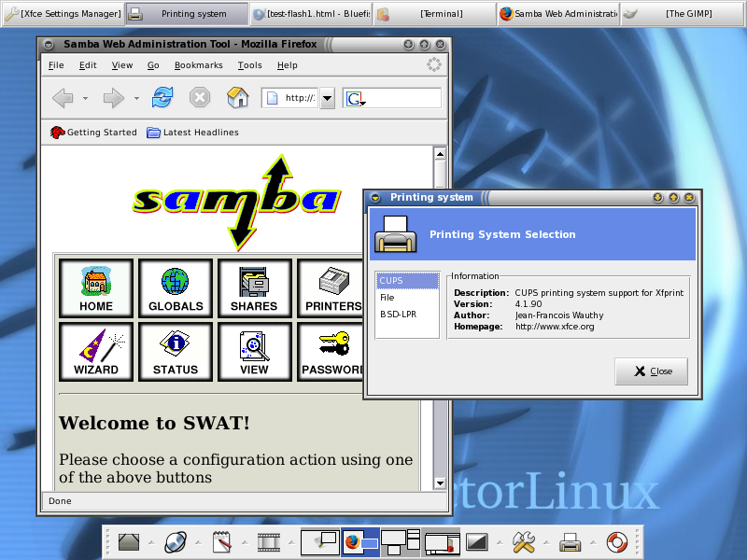This screenshot has height=560, width=747.
Task: Open the wrench and hammer settings launcher
Action: pyautogui.click(x=524, y=542)
